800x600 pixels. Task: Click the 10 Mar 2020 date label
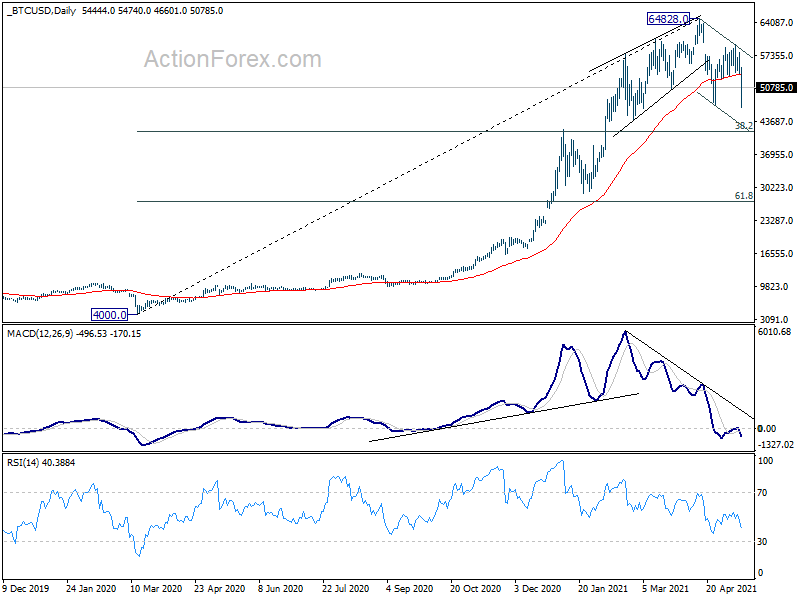click(156, 589)
